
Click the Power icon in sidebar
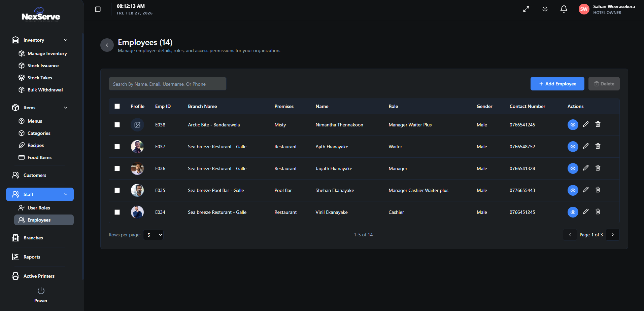point(41,290)
